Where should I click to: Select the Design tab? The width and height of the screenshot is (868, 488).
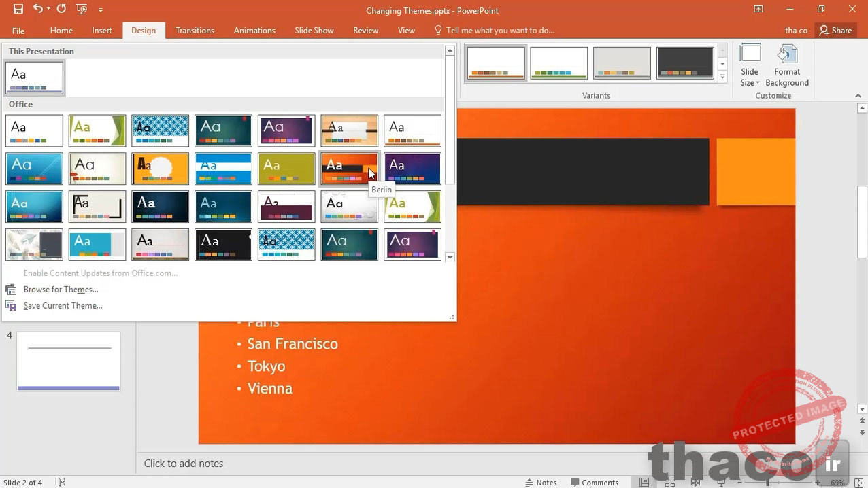click(x=144, y=31)
